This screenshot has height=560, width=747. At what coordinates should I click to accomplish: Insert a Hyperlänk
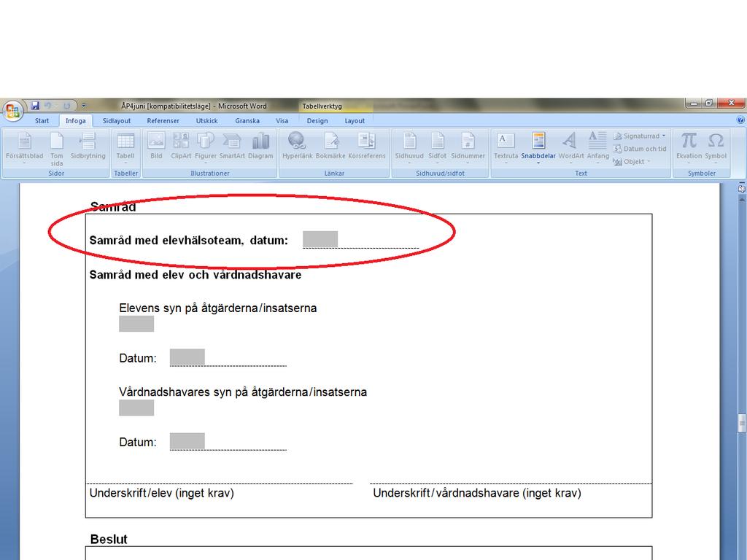[298, 147]
